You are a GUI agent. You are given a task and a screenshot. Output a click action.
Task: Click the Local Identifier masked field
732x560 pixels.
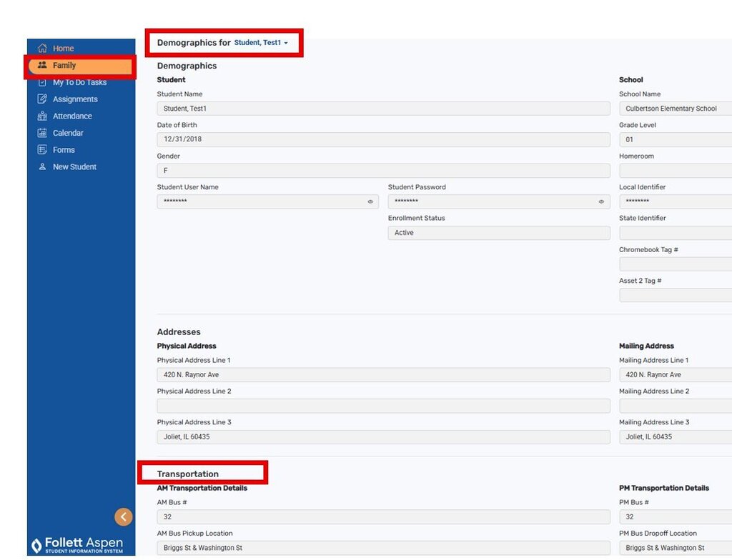point(676,201)
